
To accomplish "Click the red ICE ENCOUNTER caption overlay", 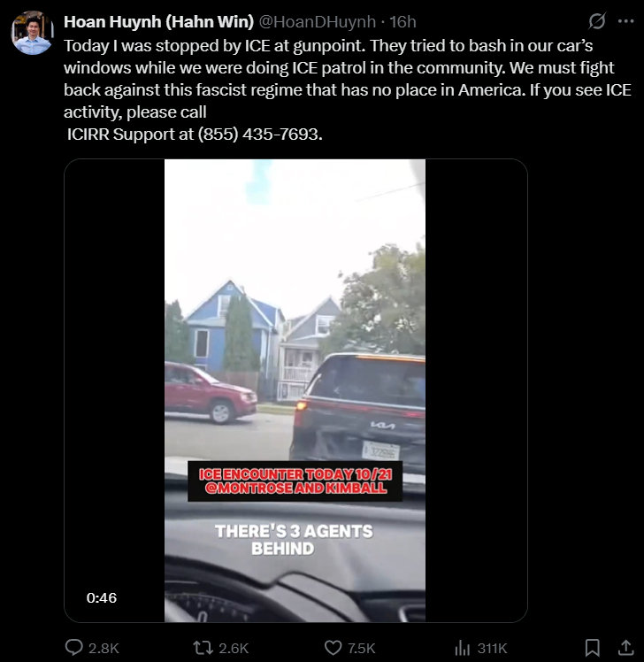I will point(295,481).
